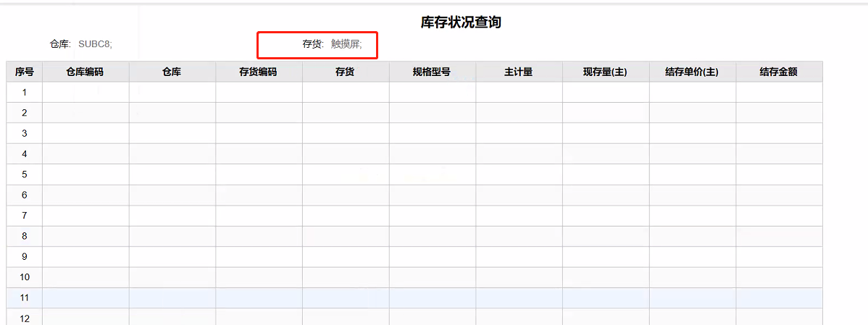Select the 存货 filter value 触摸屏
The image size is (868, 325).
click(x=346, y=44)
